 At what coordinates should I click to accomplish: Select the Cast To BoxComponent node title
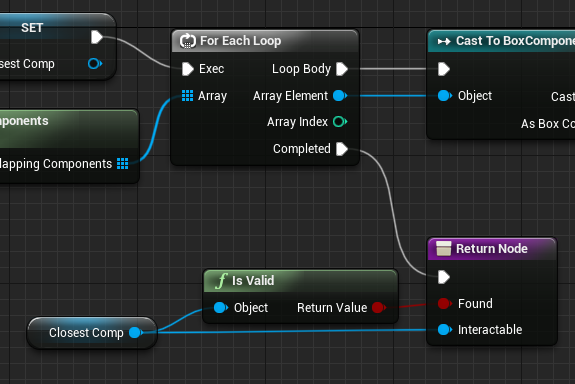pyautogui.click(x=515, y=41)
